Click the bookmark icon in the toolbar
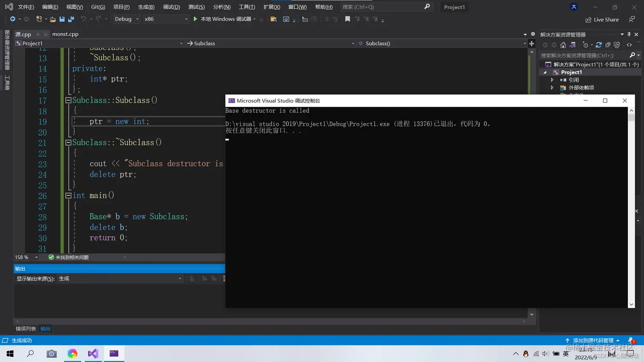Screen dimensions: 644x362 (348, 19)
